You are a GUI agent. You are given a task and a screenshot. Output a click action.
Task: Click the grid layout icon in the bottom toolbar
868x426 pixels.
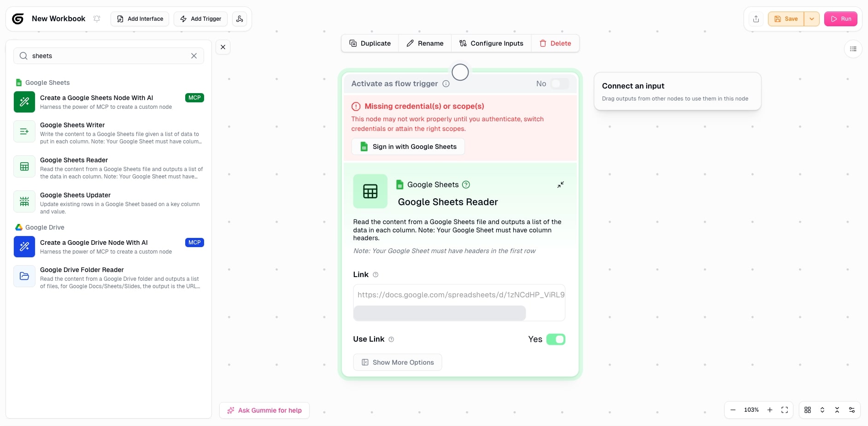coord(808,410)
